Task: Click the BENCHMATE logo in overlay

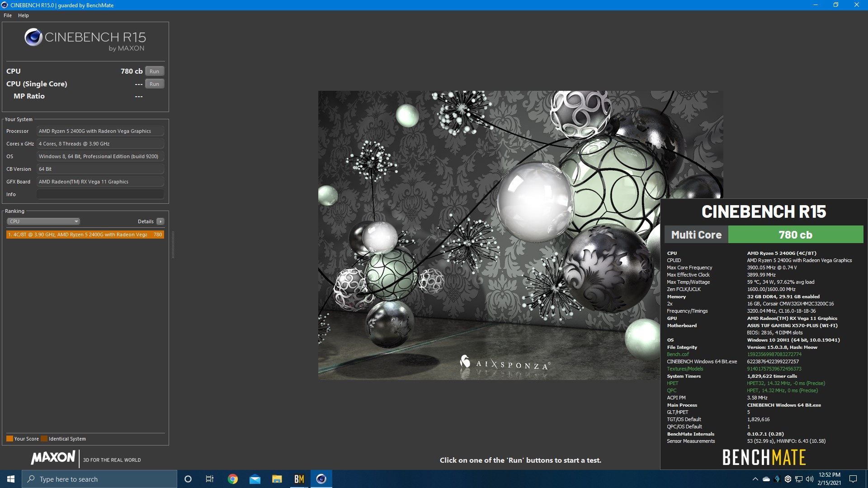Action: (764, 457)
